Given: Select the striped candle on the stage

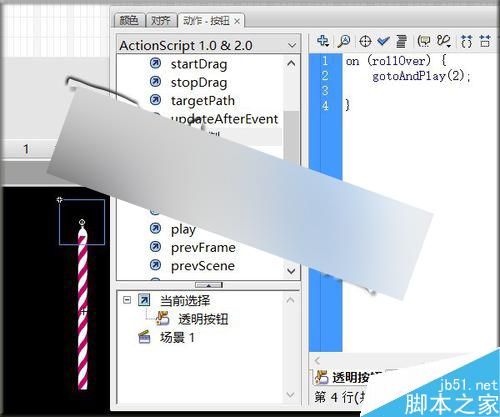Looking at the screenshot, I should tap(83, 308).
